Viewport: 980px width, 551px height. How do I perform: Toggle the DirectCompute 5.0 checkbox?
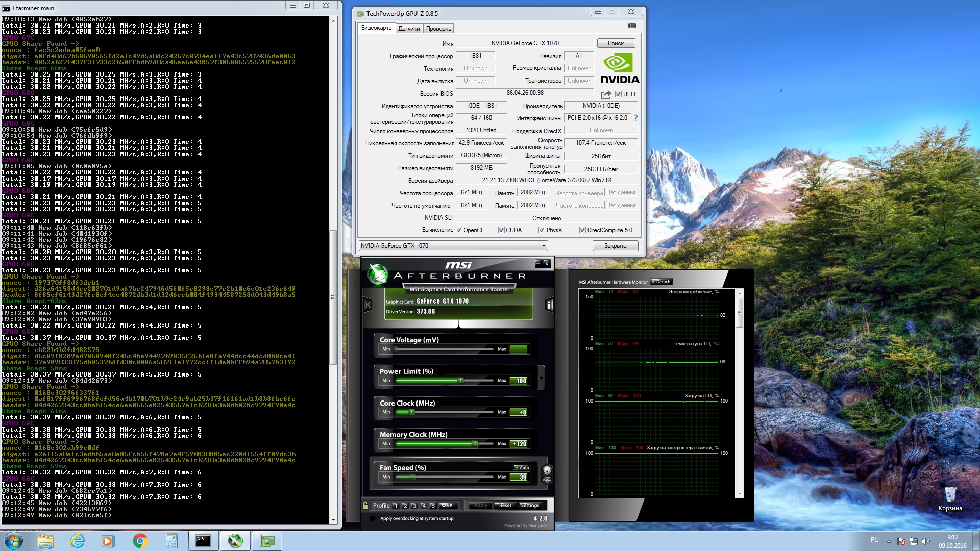(x=582, y=230)
